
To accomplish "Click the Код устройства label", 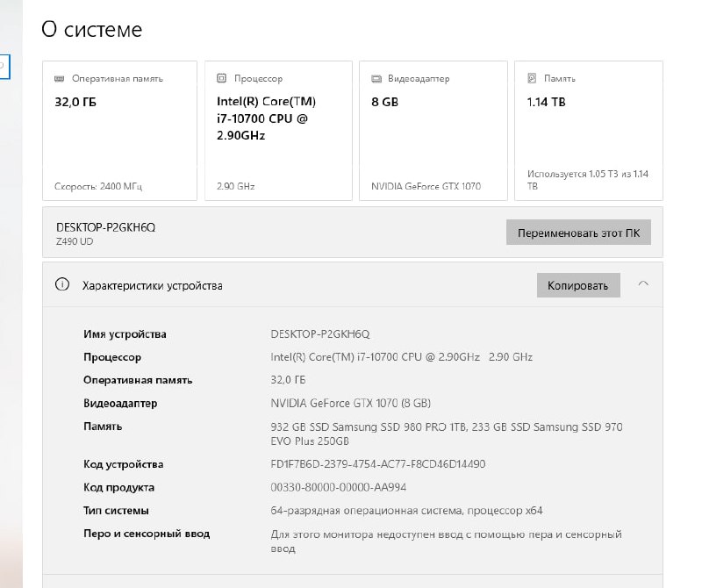I will (123, 464).
